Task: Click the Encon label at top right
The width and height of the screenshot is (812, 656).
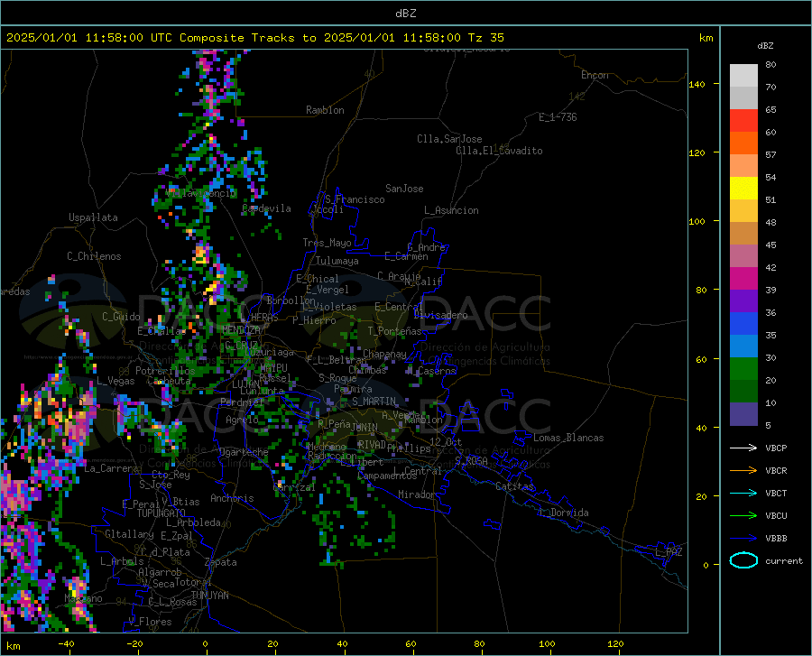Action: click(x=595, y=75)
